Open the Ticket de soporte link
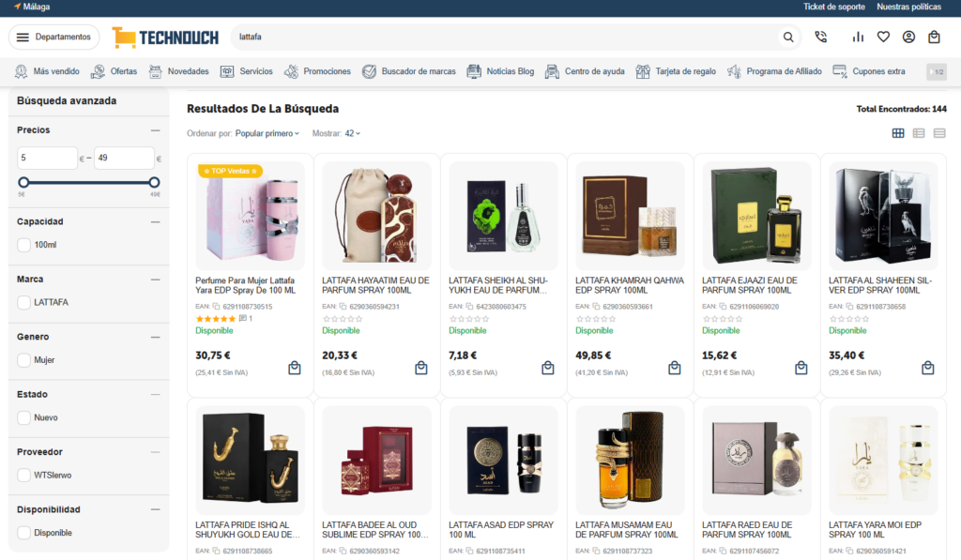This screenshot has height=560, width=961. (834, 7)
